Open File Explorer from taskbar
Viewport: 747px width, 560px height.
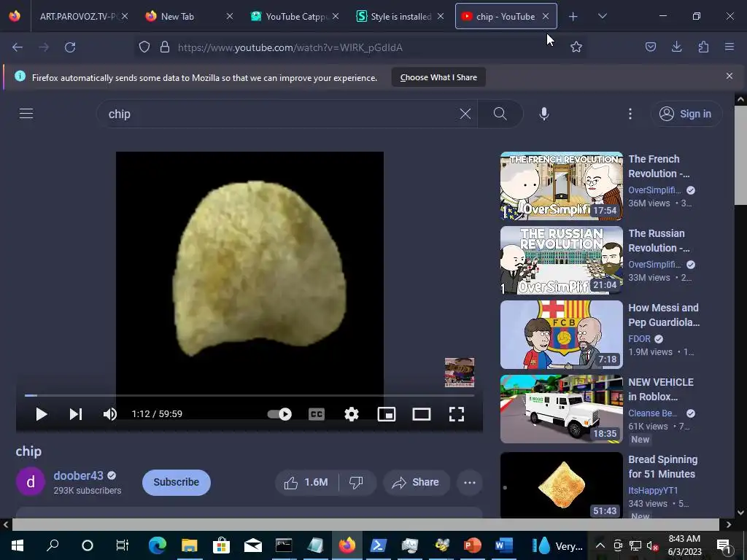(x=189, y=545)
